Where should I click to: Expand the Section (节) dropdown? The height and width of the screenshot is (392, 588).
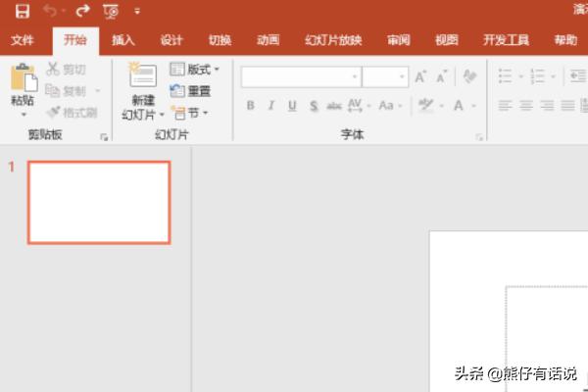pyautogui.click(x=191, y=113)
